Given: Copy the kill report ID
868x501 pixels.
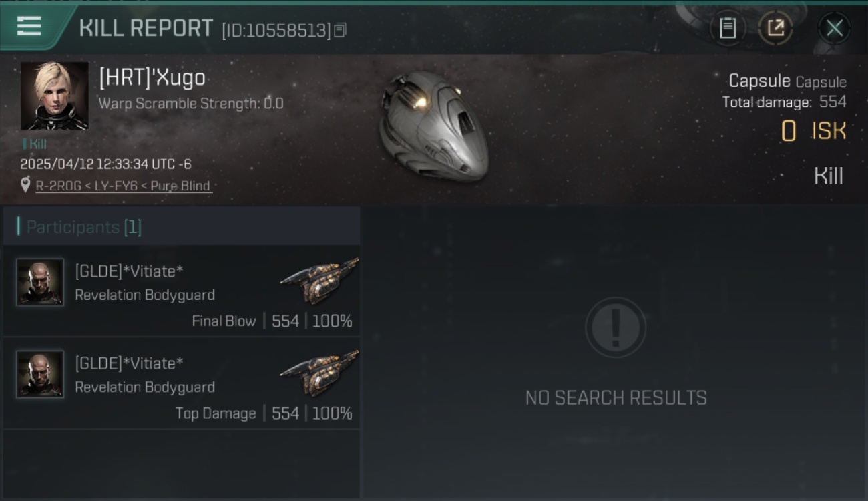Looking at the screenshot, I should pyautogui.click(x=340, y=30).
